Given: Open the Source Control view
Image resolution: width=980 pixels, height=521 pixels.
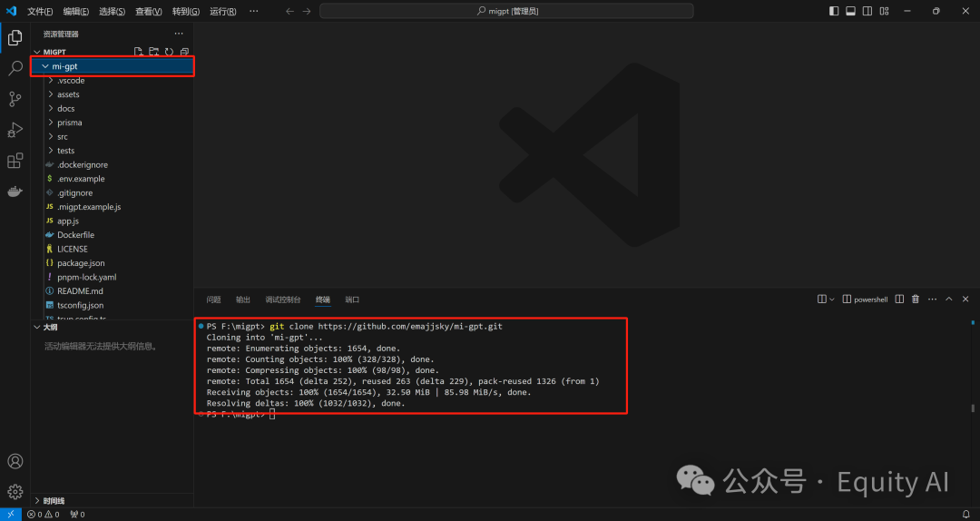Looking at the screenshot, I should tap(15, 99).
